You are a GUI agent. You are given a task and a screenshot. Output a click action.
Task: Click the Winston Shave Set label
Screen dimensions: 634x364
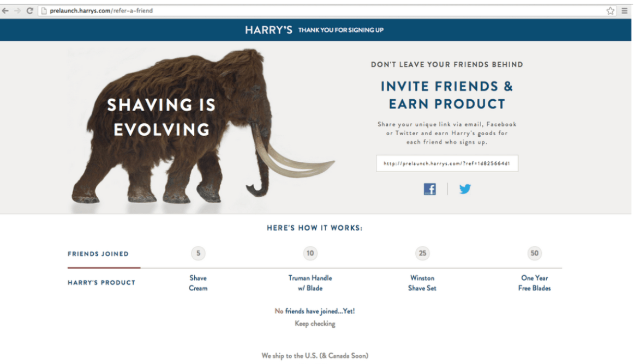422,283
